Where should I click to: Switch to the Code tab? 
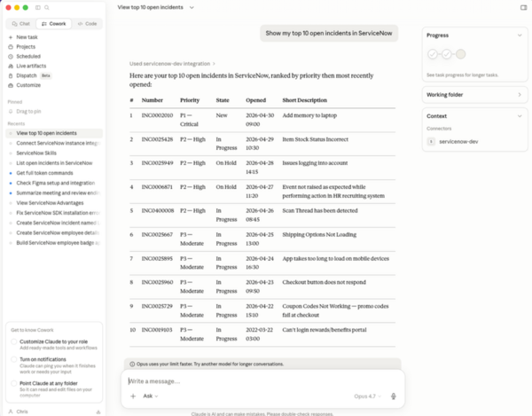click(87, 24)
